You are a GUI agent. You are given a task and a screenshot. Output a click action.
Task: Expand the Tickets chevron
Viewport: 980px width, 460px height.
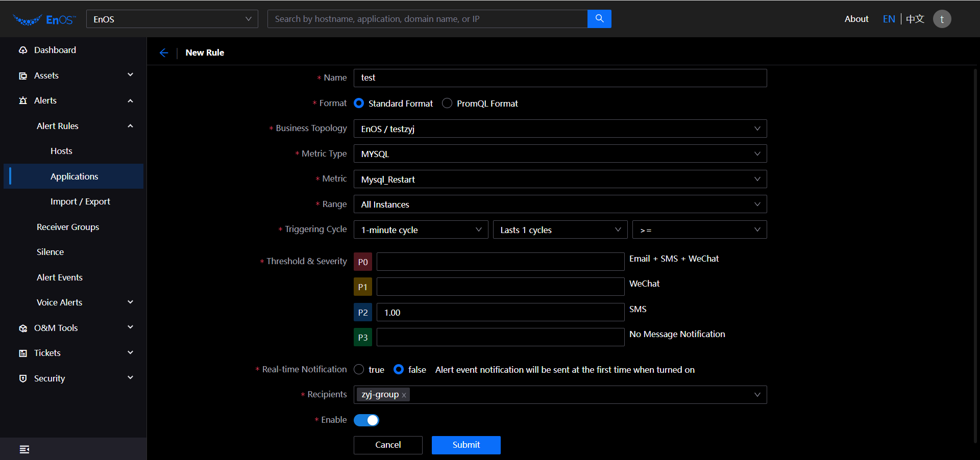coord(130,352)
